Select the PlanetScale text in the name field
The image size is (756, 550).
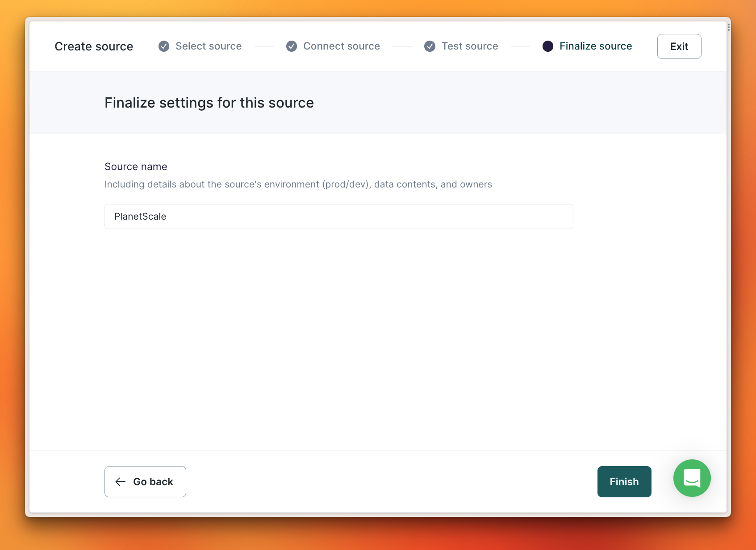pos(140,217)
